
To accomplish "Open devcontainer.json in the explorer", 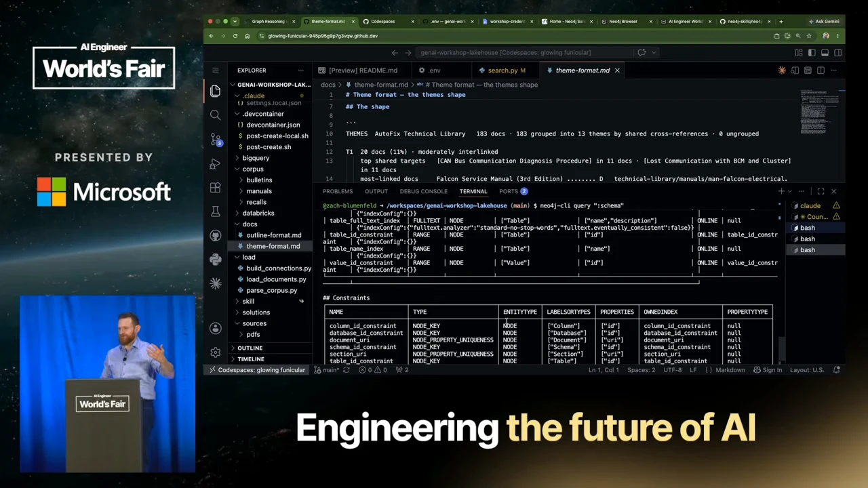I will click(x=273, y=125).
